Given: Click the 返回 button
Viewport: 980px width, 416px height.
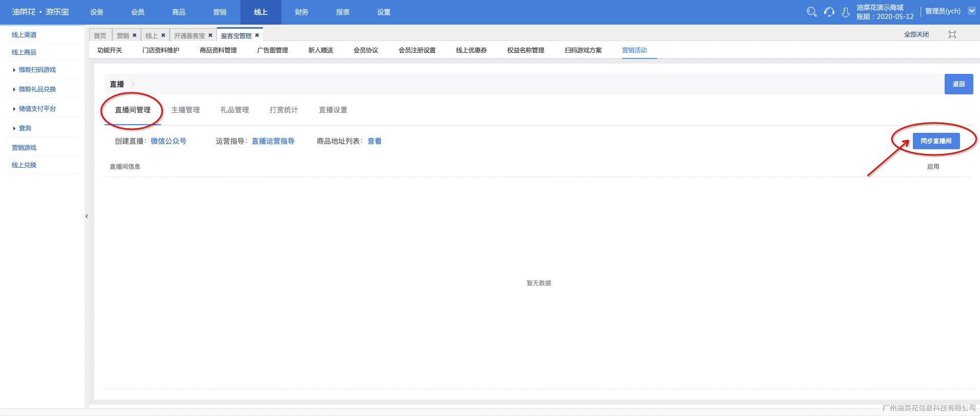Looking at the screenshot, I should (x=959, y=84).
